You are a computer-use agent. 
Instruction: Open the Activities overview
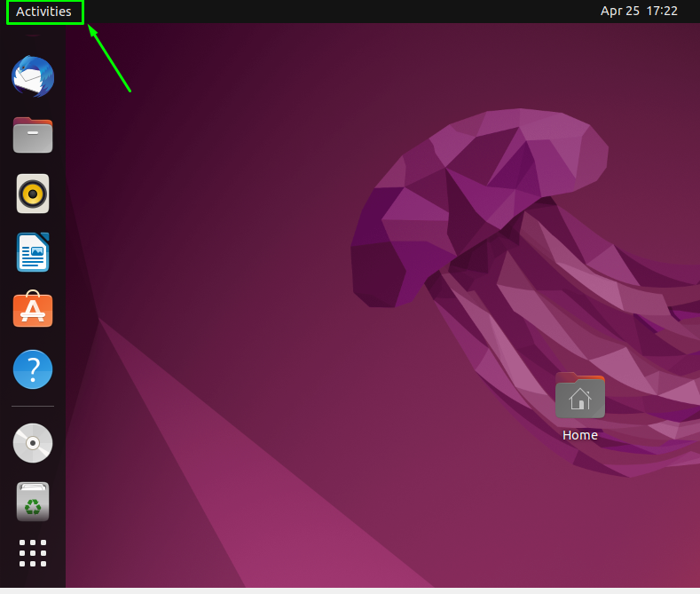click(43, 12)
